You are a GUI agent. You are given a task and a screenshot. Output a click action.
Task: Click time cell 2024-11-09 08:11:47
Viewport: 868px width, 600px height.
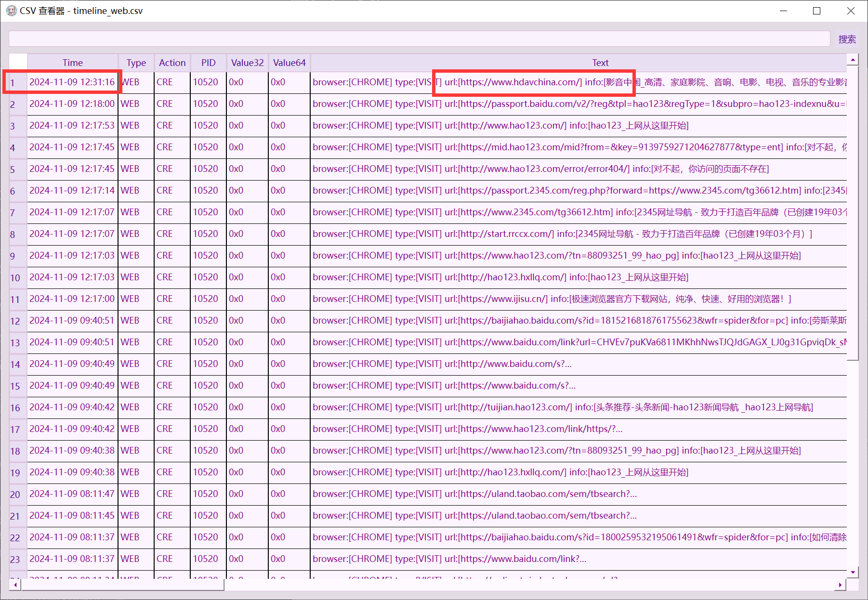73,494
